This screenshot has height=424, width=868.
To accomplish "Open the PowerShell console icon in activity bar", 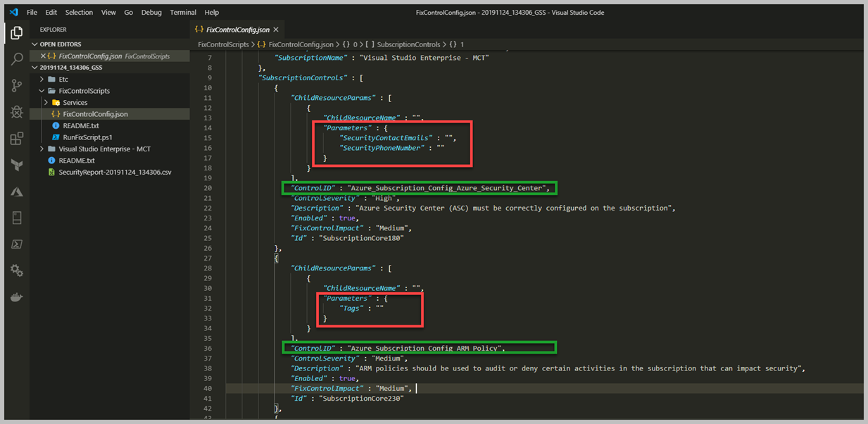I will [17, 244].
